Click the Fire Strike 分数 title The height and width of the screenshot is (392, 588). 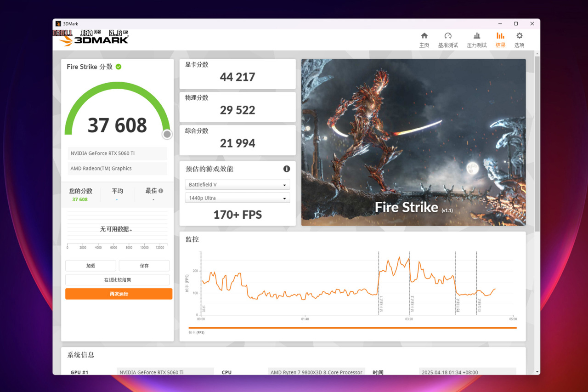pos(90,67)
